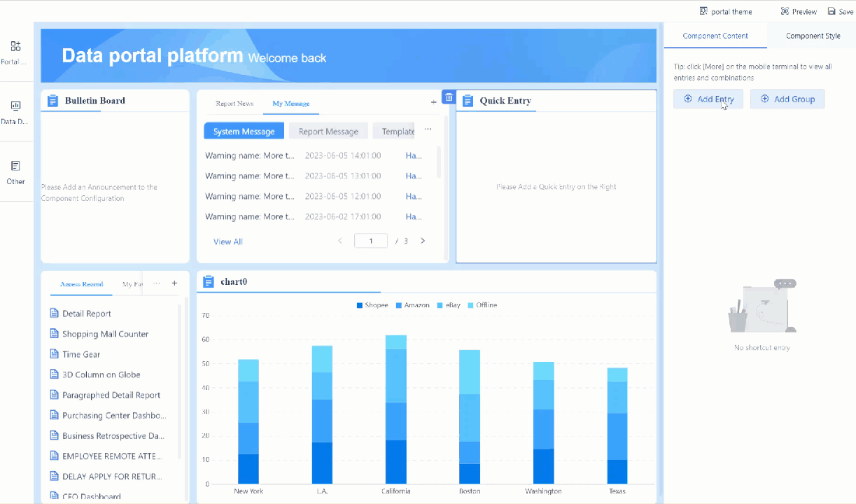Image resolution: width=856 pixels, height=504 pixels.
Task: Click the chart0 header icon
Action: tap(208, 281)
